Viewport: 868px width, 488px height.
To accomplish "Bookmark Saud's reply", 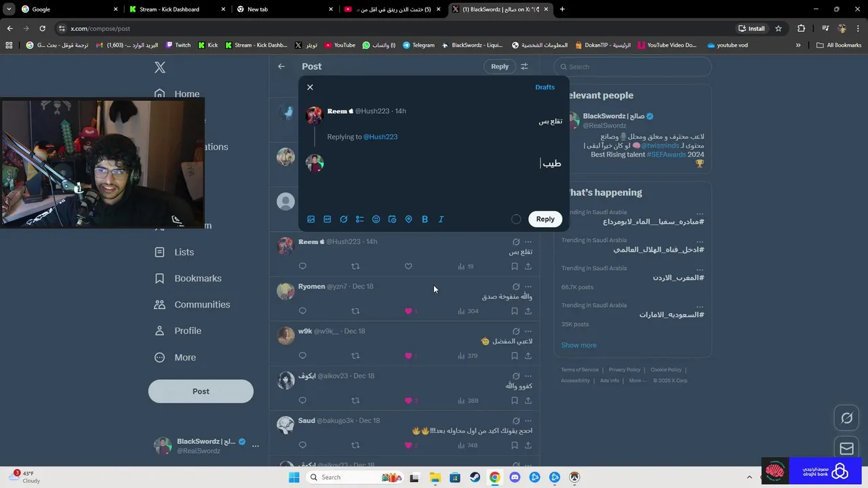I will point(515,445).
